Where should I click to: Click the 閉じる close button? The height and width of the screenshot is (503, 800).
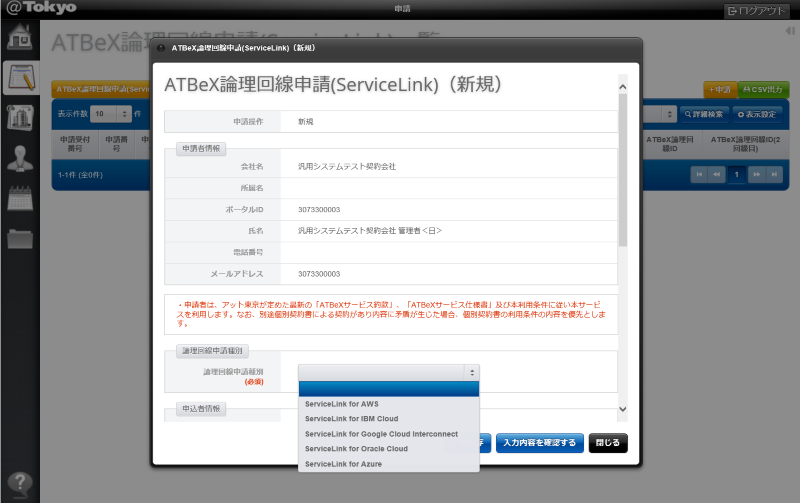[x=608, y=443]
